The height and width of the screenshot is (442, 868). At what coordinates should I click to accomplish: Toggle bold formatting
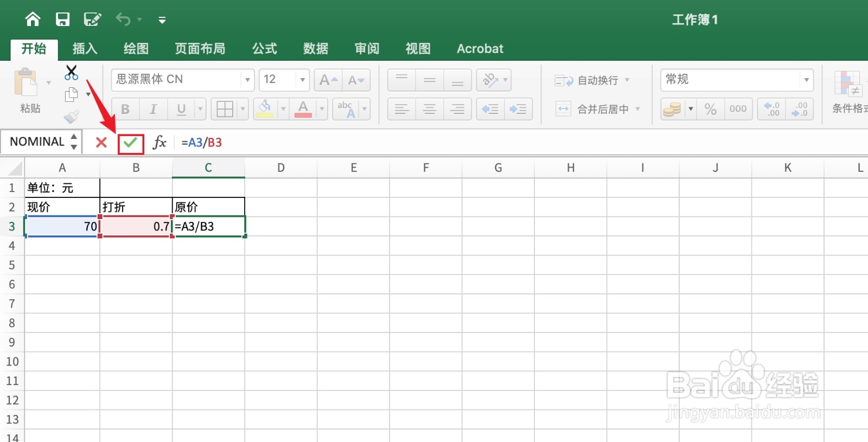coord(125,109)
